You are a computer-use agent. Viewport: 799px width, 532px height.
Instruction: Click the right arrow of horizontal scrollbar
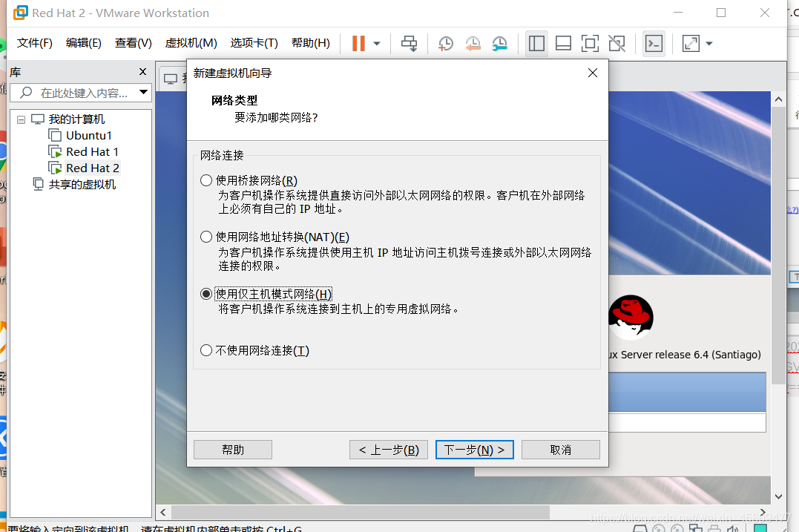tap(763, 512)
